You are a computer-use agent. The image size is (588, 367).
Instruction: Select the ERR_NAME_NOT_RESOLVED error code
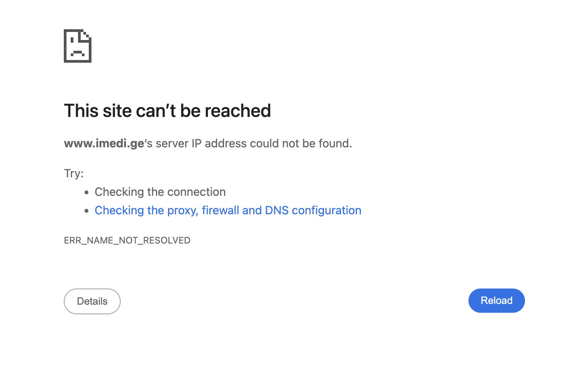(127, 240)
